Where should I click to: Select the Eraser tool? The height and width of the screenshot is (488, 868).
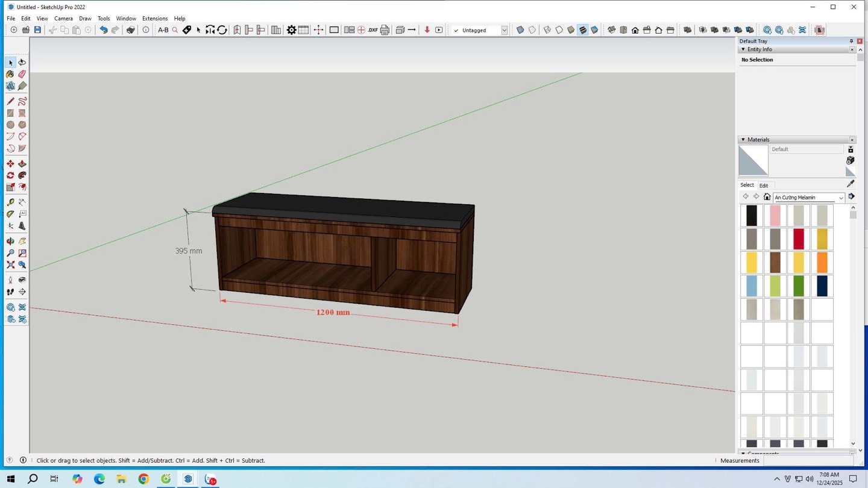click(22, 74)
